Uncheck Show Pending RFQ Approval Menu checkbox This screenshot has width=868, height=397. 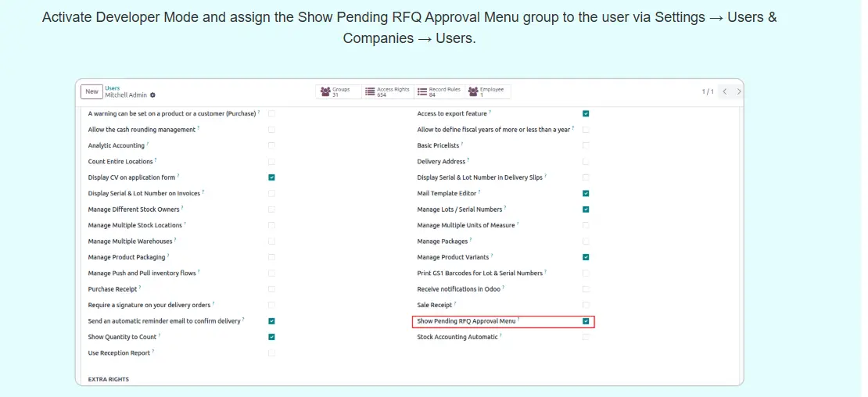[586, 321]
